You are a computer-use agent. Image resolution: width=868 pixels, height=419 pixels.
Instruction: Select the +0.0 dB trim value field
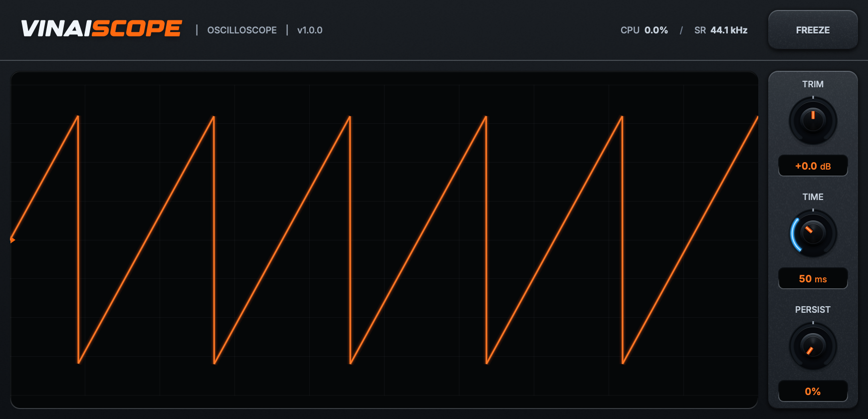[813, 166]
